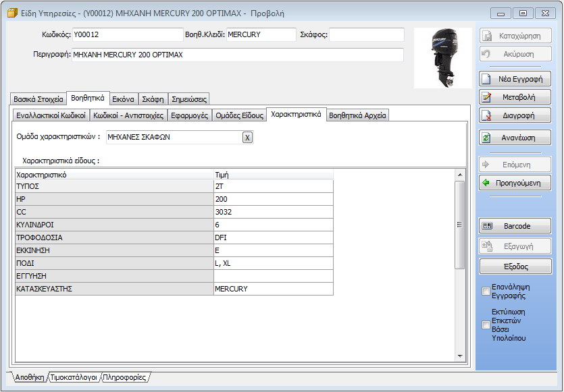Image resolution: width=564 pixels, height=392 pixels.
Task: Select the Χαρακτηριστικά subtab
Action: point(296,114)
